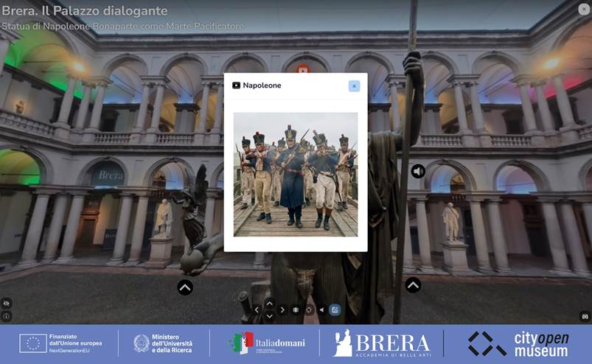Play the Napoleone soldiers video thumbnail
The width and height of the screenshot is (592, 364).
click(x=296, y=174)
